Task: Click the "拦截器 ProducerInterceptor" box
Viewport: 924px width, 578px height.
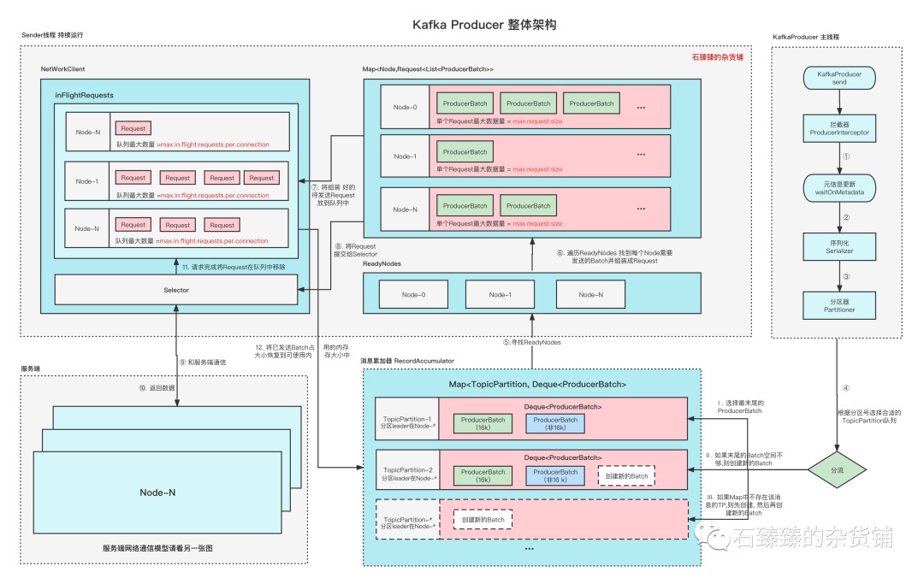Action: click(x=839, y=128)
